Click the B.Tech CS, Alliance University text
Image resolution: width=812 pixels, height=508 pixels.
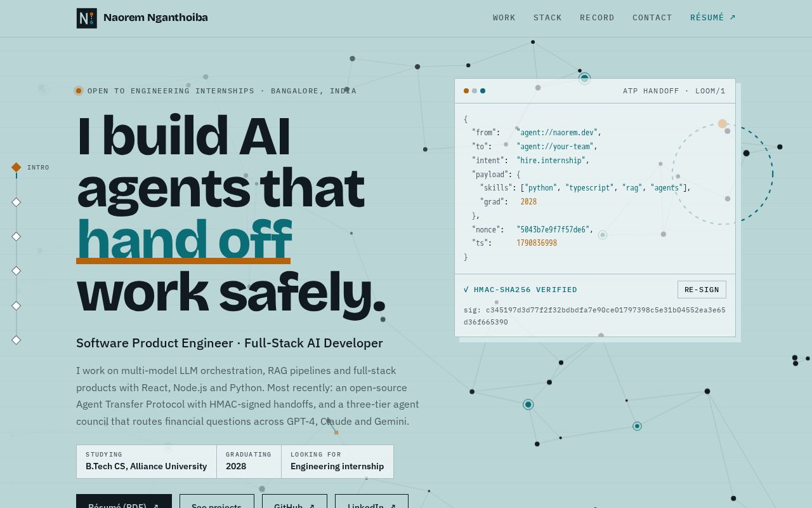click(147, 466)
